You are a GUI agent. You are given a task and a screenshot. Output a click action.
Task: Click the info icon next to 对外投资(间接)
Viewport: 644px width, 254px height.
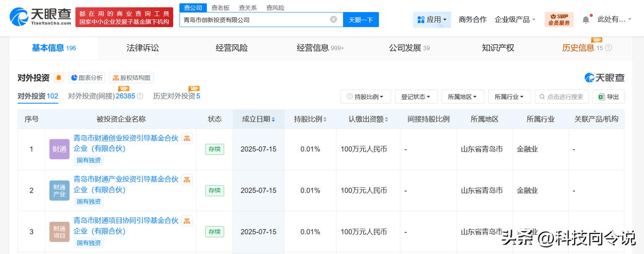coord(140,96)
